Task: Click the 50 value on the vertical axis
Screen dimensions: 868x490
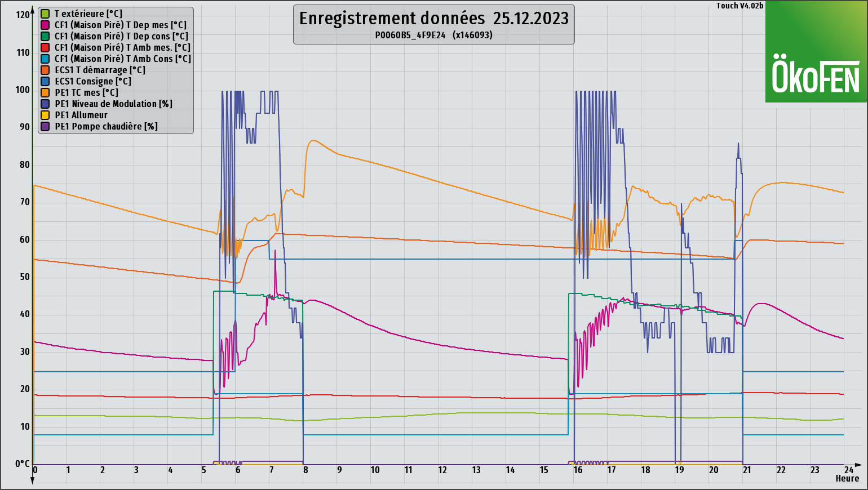Action: pyautogui.click(x=25, y=277)
